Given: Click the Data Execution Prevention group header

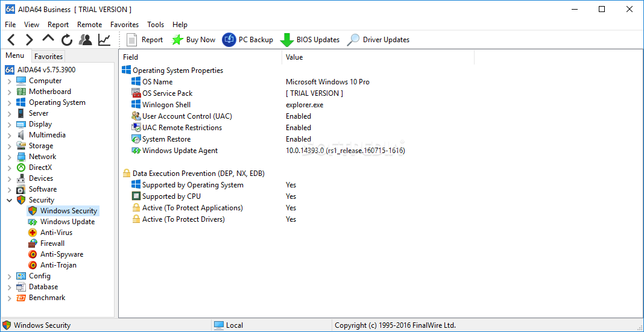Looking at the screenshot, I should click(x=198, y=174).
